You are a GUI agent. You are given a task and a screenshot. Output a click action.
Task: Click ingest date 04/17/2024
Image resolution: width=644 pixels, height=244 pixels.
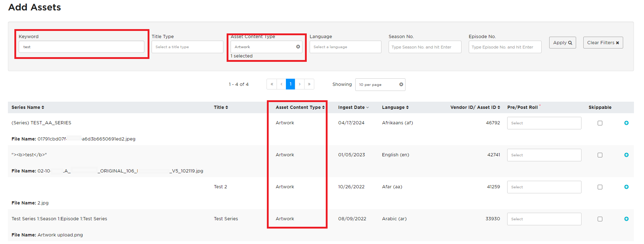coord(351,123)
